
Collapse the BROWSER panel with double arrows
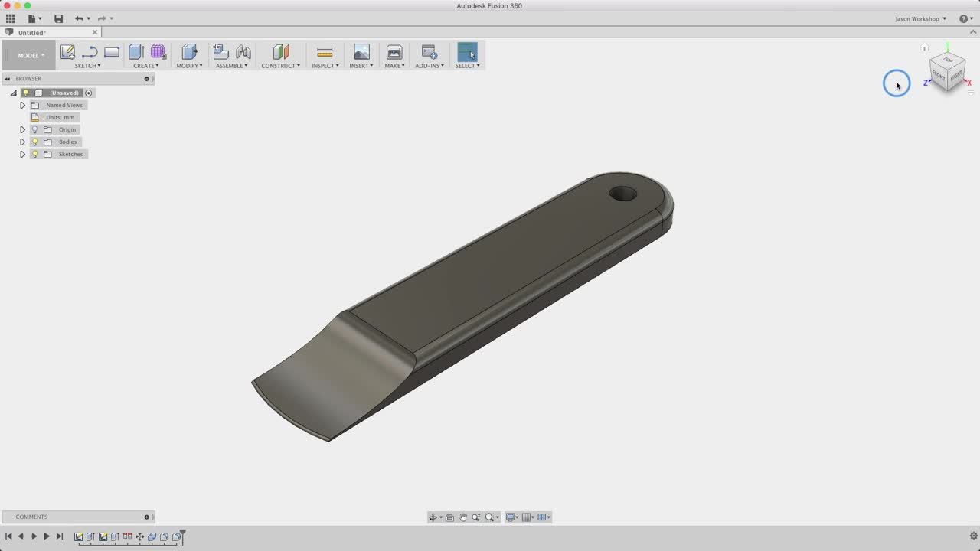point(7,79)
